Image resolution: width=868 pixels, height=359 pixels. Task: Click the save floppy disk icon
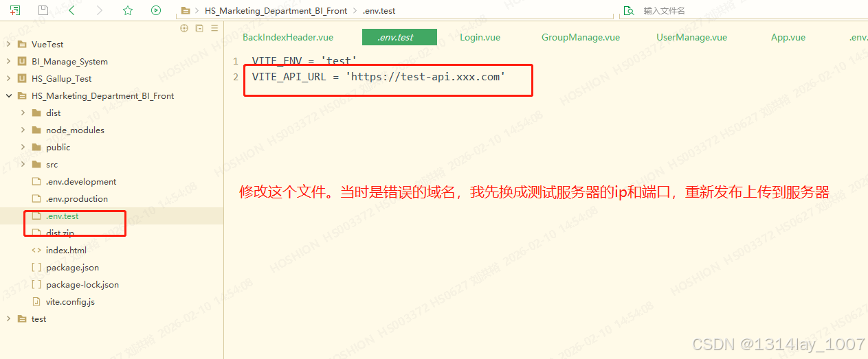43,10
